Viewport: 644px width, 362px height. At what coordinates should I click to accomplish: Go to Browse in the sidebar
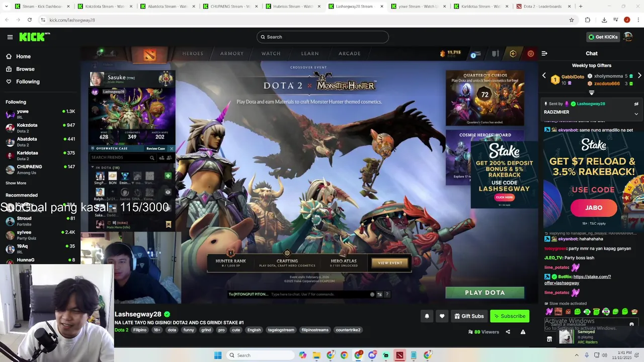coord(25,69)
